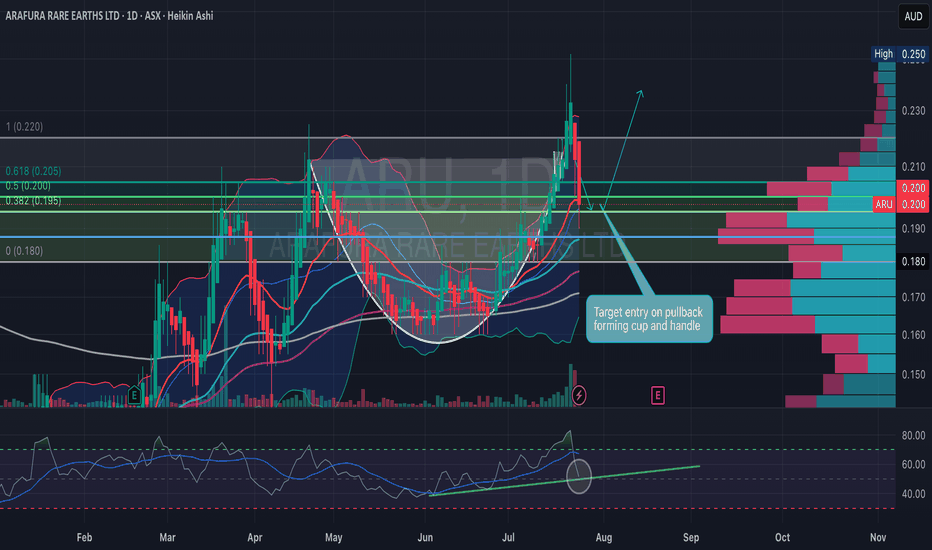Click the Jul label on time axis
The image size is (932, 550).
tap(508, 538)
